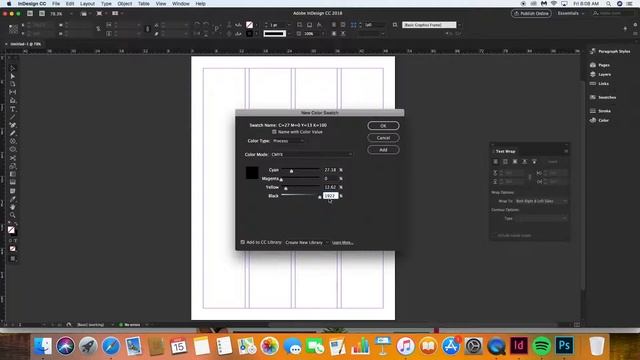Click the Fill and Stroke swatch in toolbox
Viewport: 640px width, 360px height.
click(x=12, y=231)
